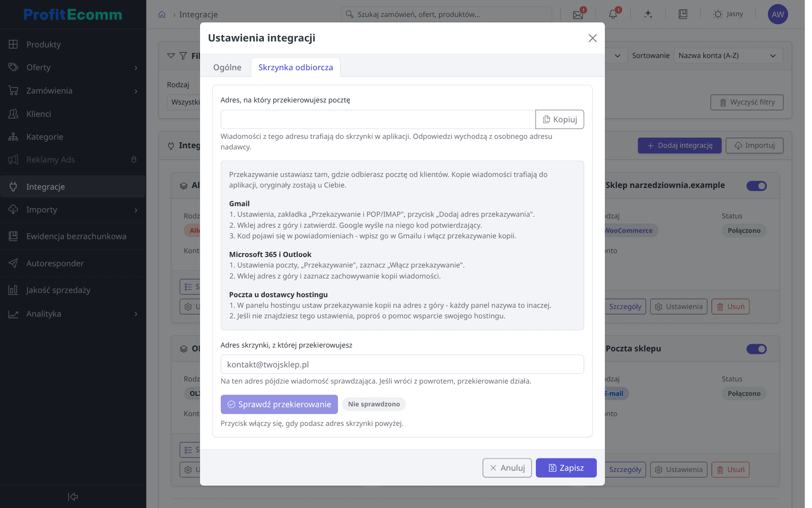The image size is (812, 508).
Task: Open Sortowanie Nazwa konta (A-Z) dropdown
Action: click(x=728, y=55)
